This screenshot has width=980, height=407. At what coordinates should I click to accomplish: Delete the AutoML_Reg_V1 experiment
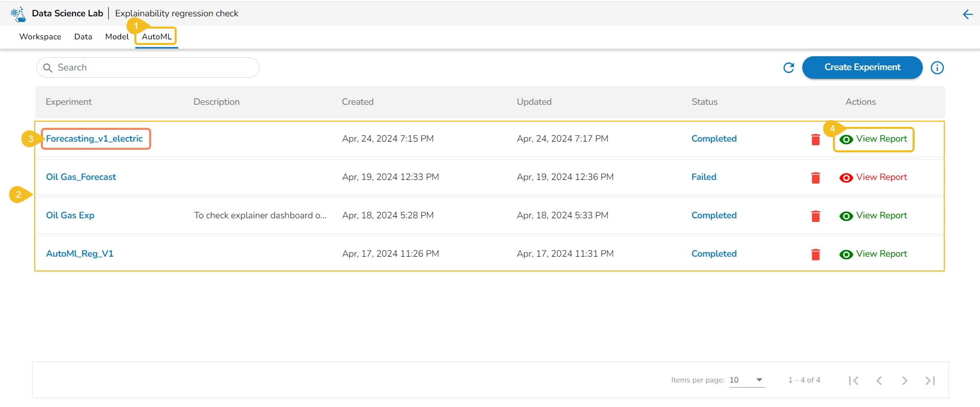click(816, 254)
